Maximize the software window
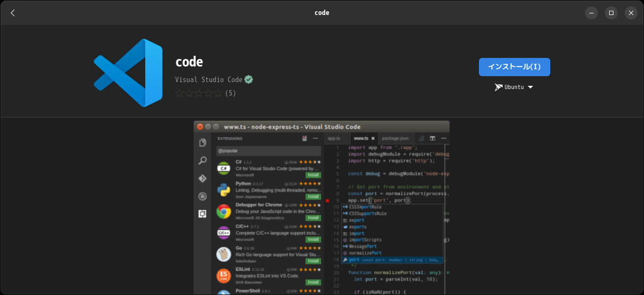644x295 pixels. click(x=611, y=13)
